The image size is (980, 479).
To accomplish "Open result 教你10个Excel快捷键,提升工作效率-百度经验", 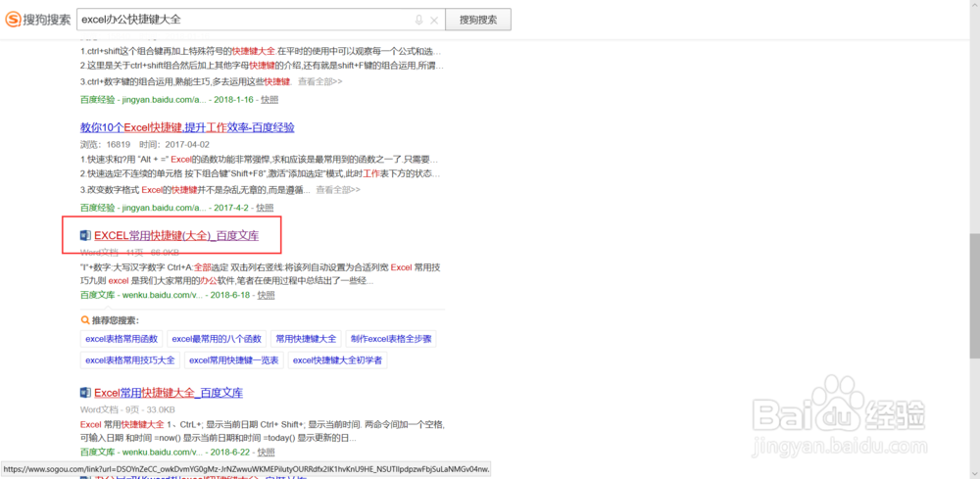I will point(187,127).
